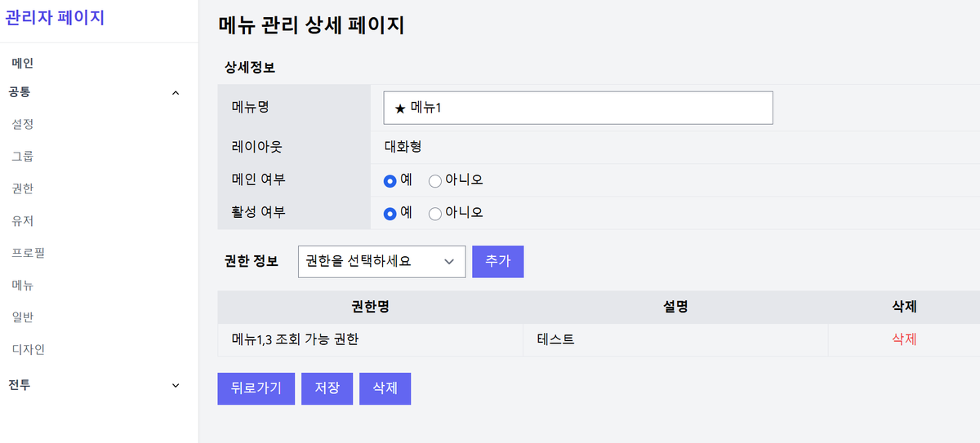The image size is (980, 443).
Task: Focus the 메뉴명 input field
Action: pyautogui.click(x=578, y=108)
